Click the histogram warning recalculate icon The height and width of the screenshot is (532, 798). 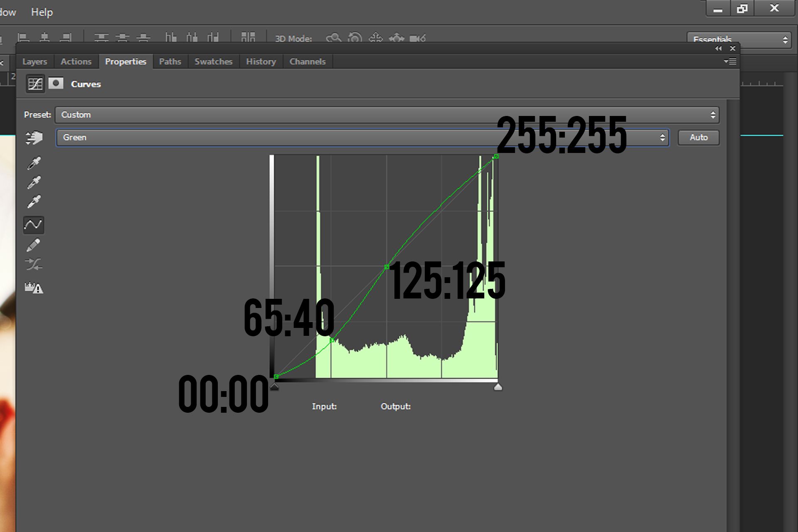[34, 288]
